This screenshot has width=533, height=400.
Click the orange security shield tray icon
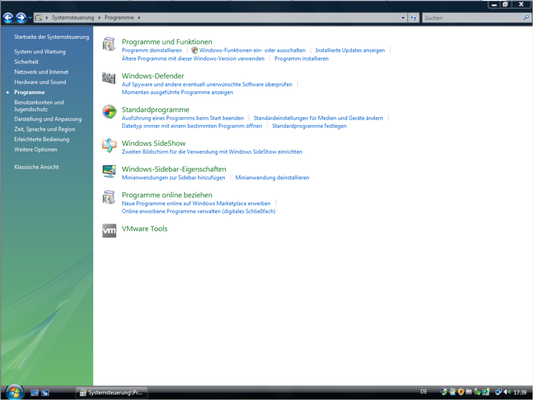[461, 392]
